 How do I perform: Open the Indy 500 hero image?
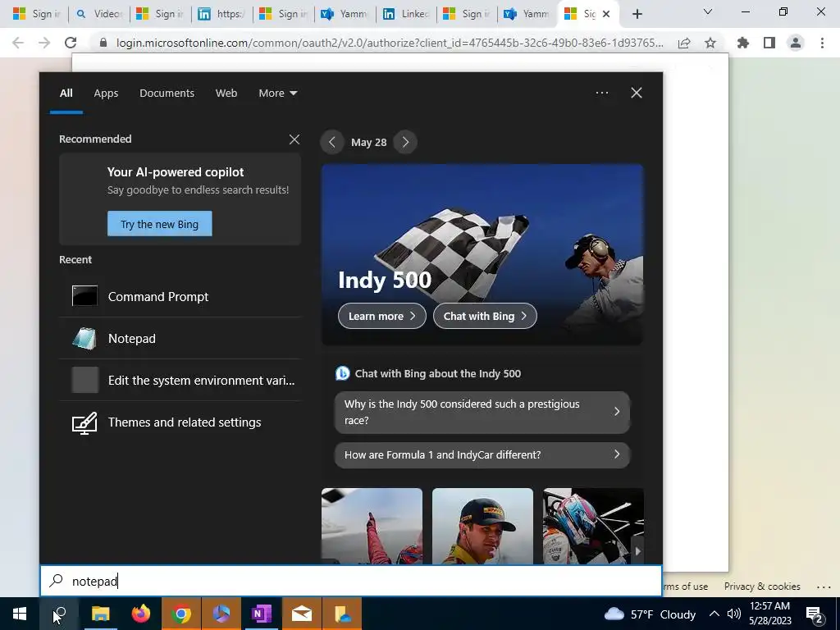(482, 254)
